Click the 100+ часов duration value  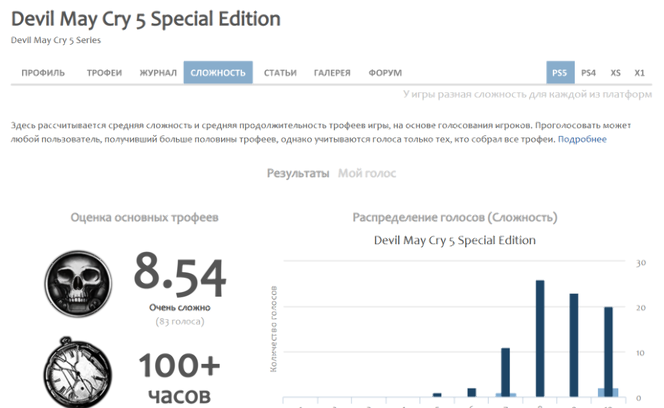coord(179,378)
